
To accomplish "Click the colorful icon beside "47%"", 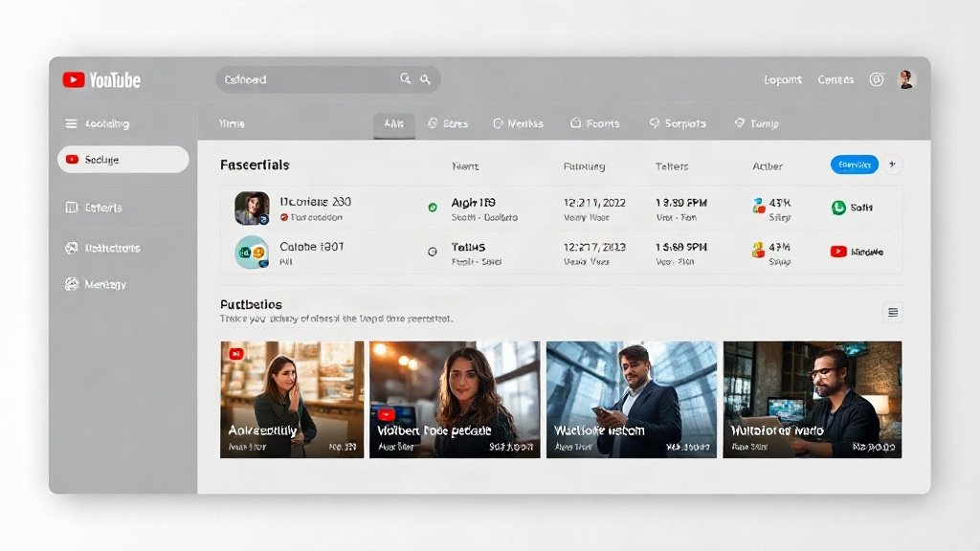I will click(758, 250).
